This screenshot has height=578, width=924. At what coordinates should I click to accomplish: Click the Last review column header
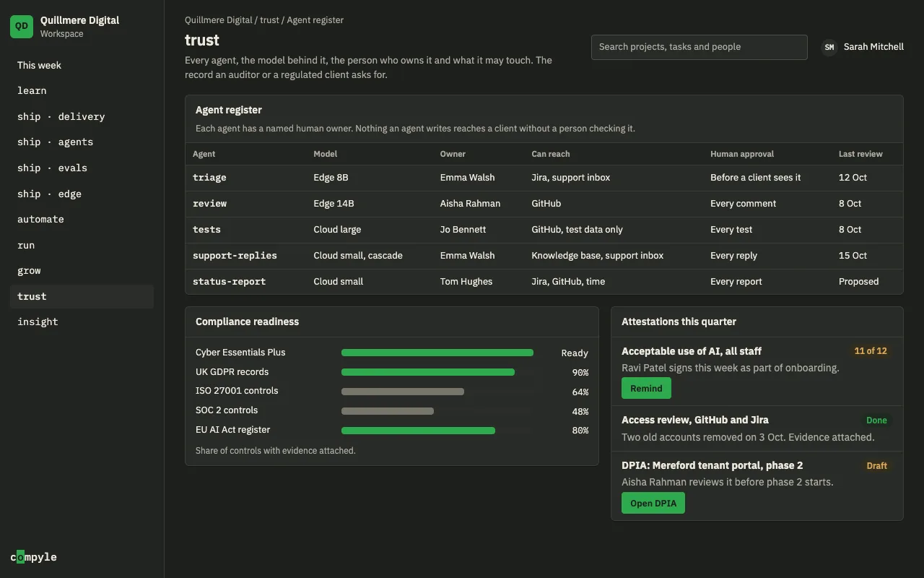point(860,154)
